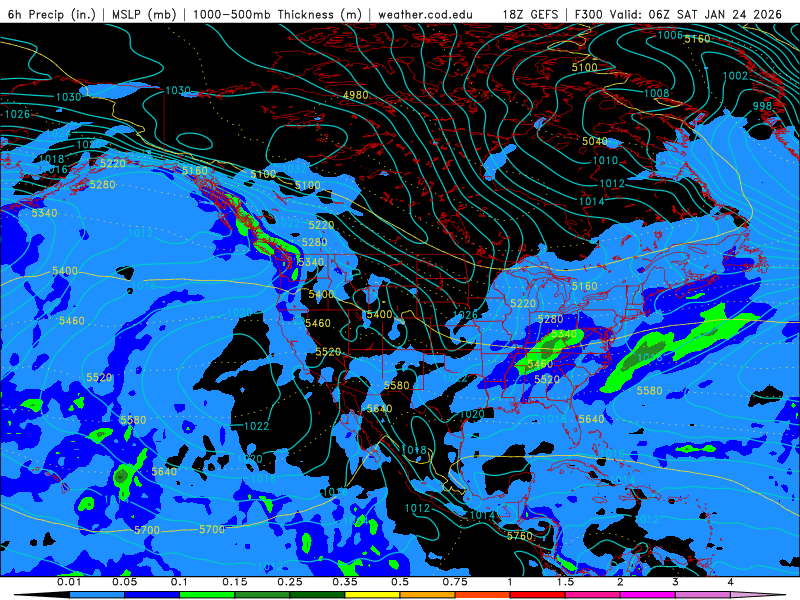Click the 'F300 Valid: 06Z SAT JAN 24 2026' text
Image resolution: width=800 pixels, height=600 pixels.
click(678, 14)
